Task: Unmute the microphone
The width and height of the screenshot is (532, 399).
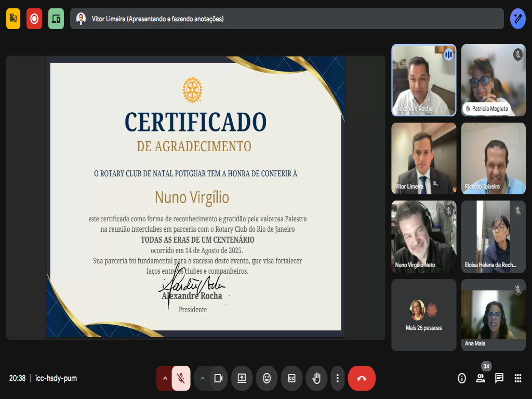Action: tap(181, 378)
